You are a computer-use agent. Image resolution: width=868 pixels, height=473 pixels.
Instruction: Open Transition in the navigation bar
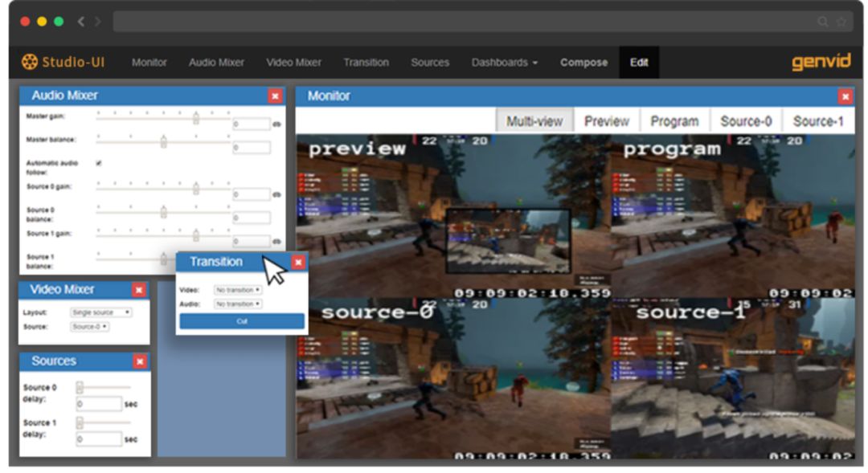coord(366,63)
